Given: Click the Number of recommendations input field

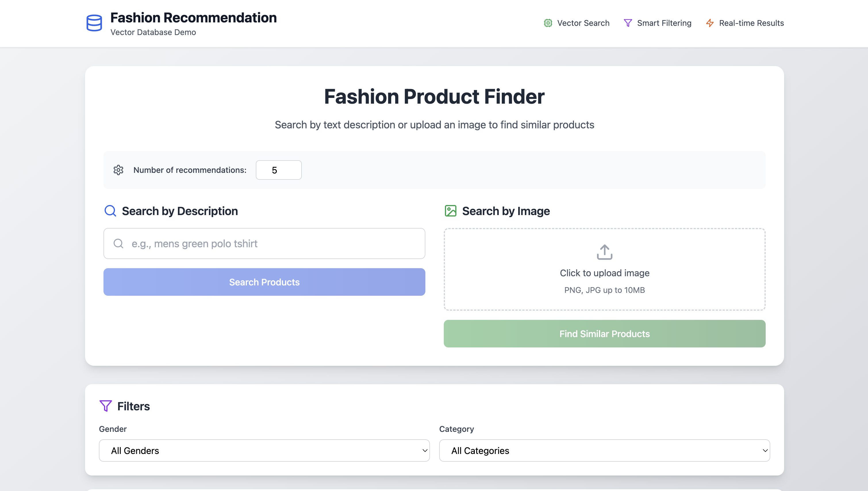Looking at the screenshot, I should click(279, 170).
